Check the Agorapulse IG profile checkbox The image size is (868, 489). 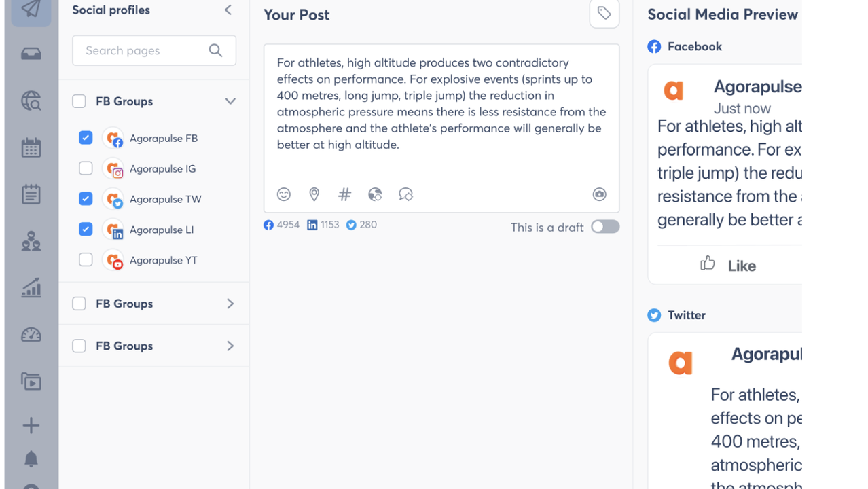pyautogui.click(x=86, y=168)
